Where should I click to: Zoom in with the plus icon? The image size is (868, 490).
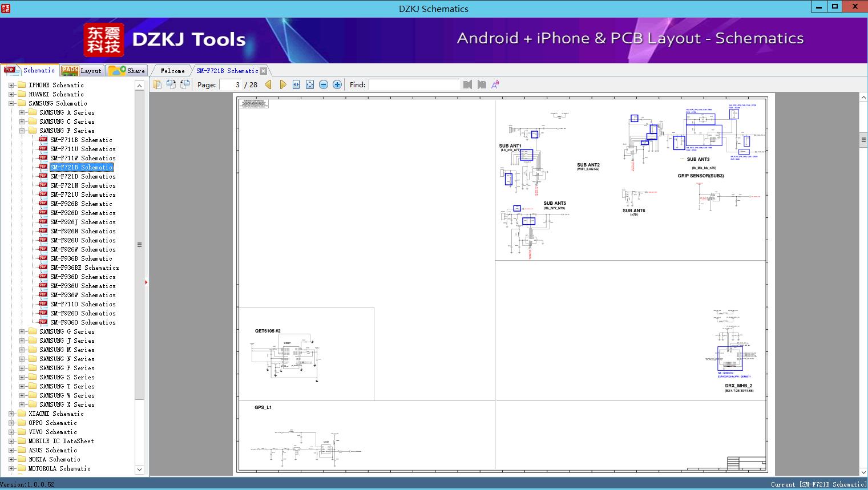337,84
